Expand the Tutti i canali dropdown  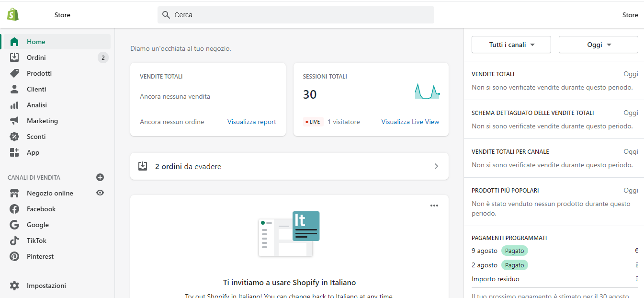pos(511,45)
